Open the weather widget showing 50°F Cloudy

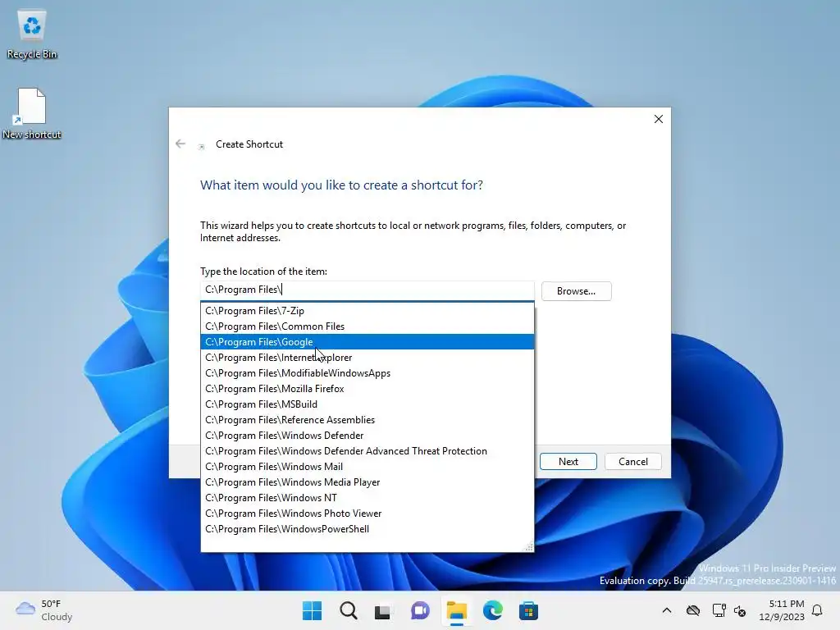click(x=44, y=610)
